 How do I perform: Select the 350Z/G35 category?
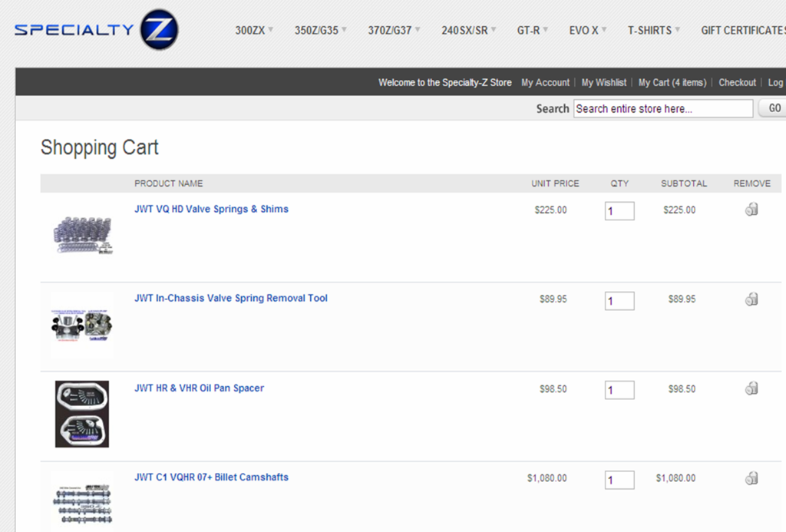316,30
